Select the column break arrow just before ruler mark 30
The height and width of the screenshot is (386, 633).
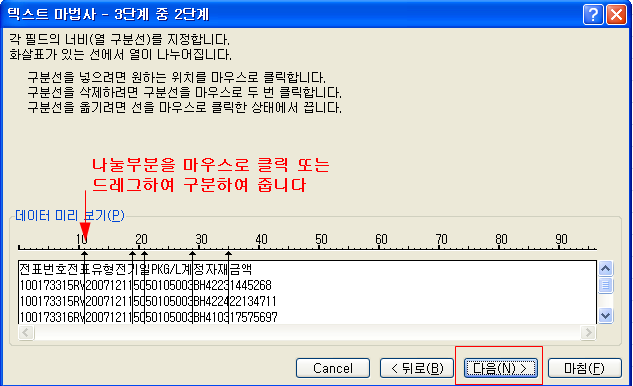[193, 255]
